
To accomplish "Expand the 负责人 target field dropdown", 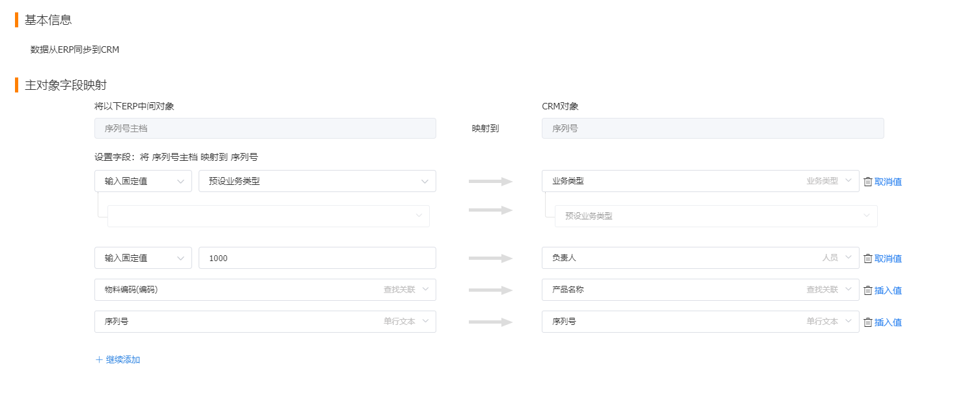I will coord(700,258).
